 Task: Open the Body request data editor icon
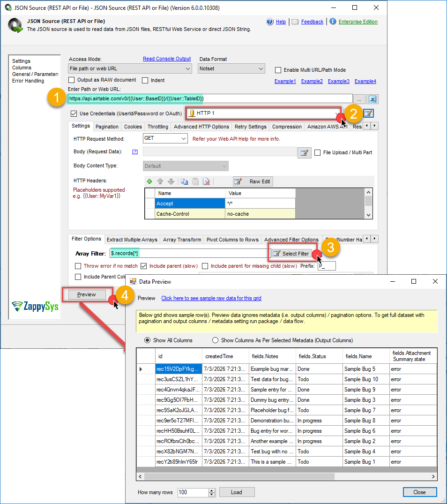[x=304, y=152]
